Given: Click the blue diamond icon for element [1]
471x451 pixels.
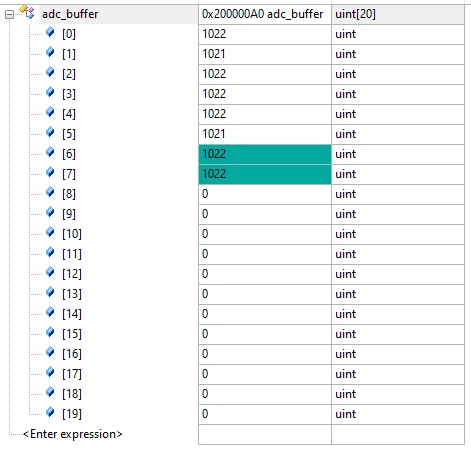Looking at the screenshot, I should click(50, 52).
